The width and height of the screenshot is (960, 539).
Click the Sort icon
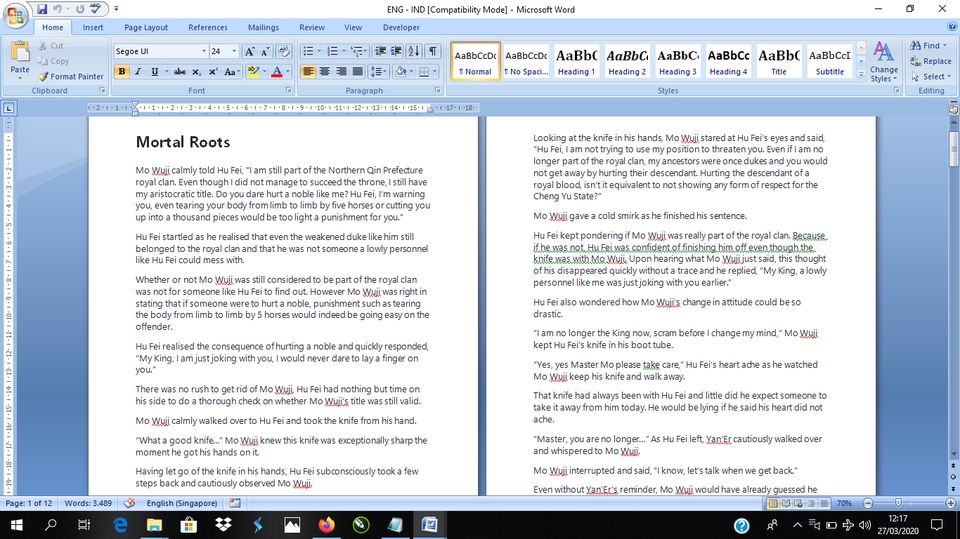[x=414, y=51]
